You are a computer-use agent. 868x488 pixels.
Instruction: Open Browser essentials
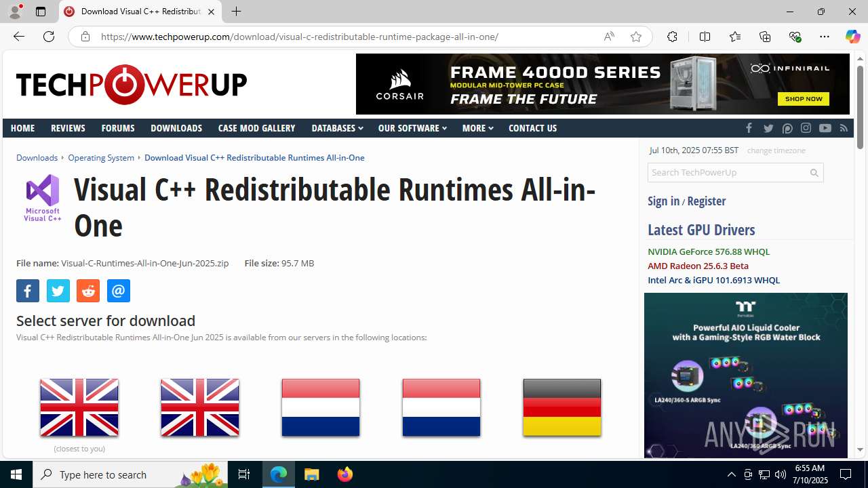click(795, 37)
